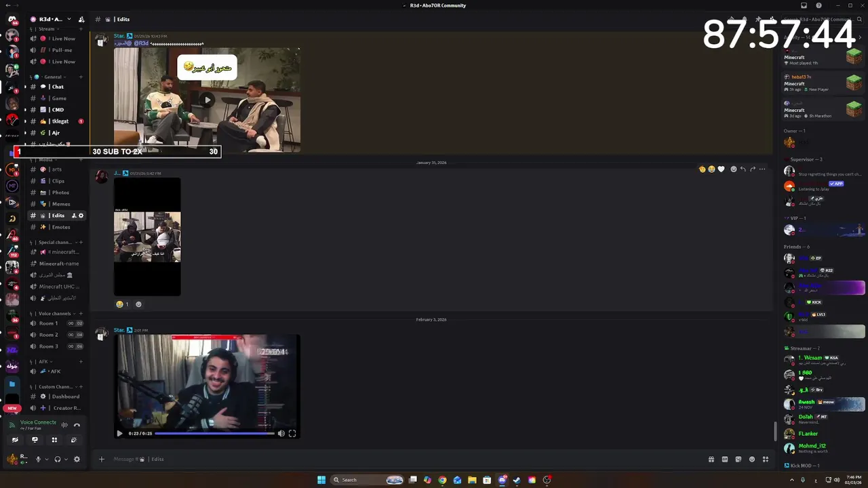The height and width of the screenshot is (488, 868).
Task: Open headphone output options arrow
Action: point(66,459)
